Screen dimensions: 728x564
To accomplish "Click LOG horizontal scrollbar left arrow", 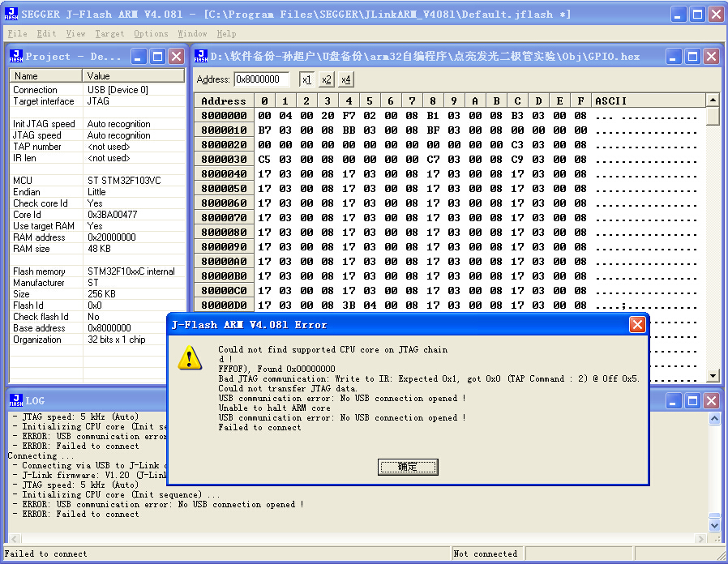I will (x=14, y=539).
